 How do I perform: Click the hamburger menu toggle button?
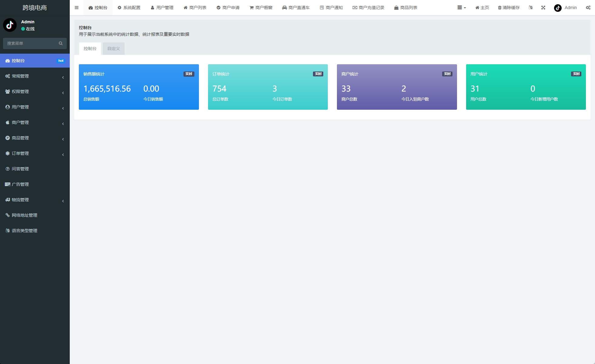[x=77, y=7]
